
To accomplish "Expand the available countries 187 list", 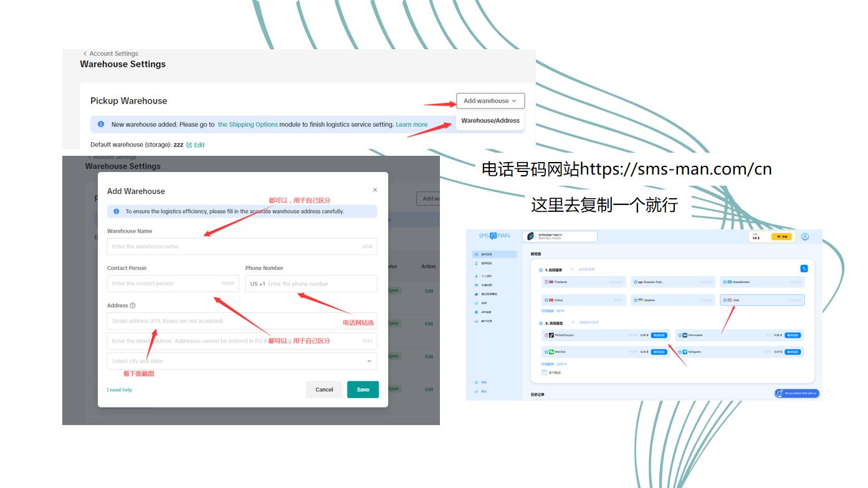I will 552,311.
